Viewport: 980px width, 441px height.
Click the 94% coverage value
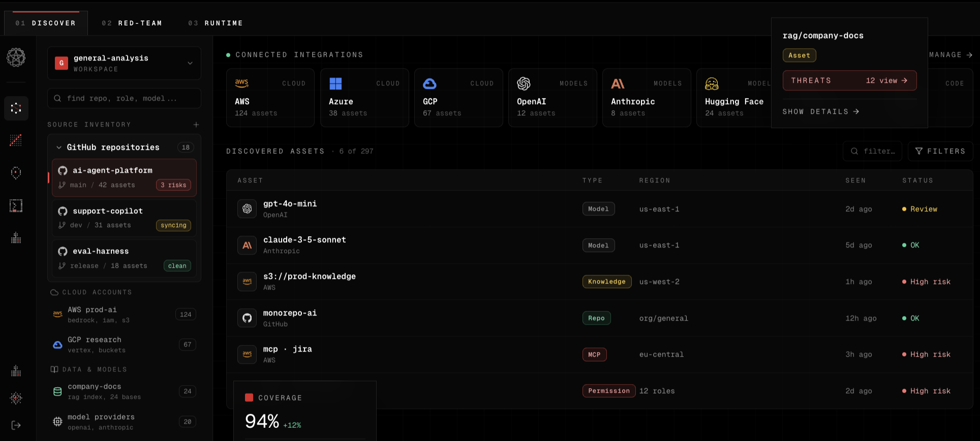[x=262, y=421]
